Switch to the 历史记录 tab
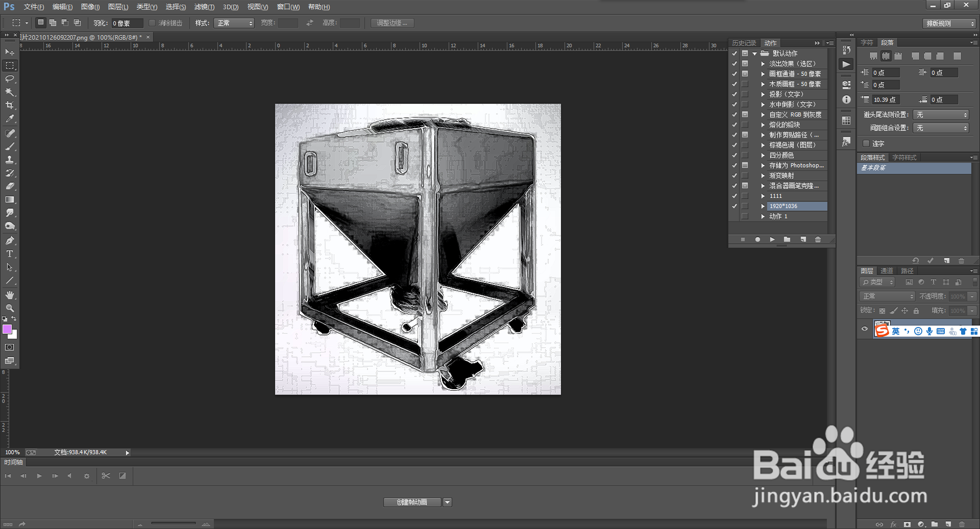This screenshot has height=529, width=980. 744,43
